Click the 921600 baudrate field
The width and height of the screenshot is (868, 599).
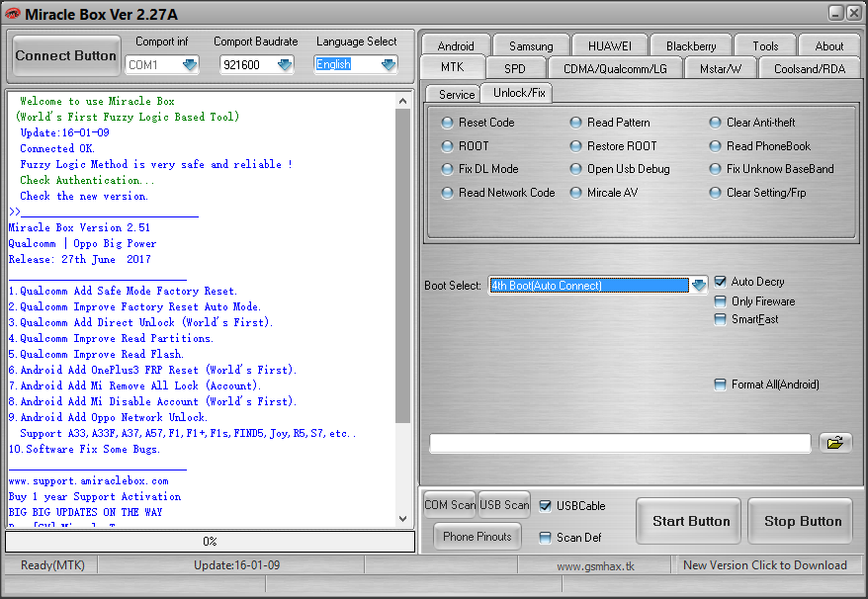click(248, 65)
